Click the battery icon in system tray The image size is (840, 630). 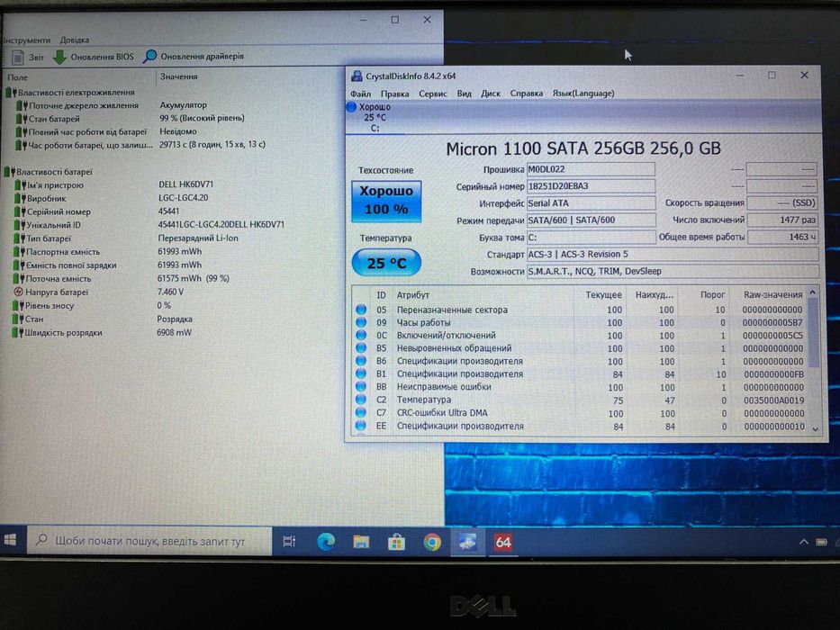point(822,542)
